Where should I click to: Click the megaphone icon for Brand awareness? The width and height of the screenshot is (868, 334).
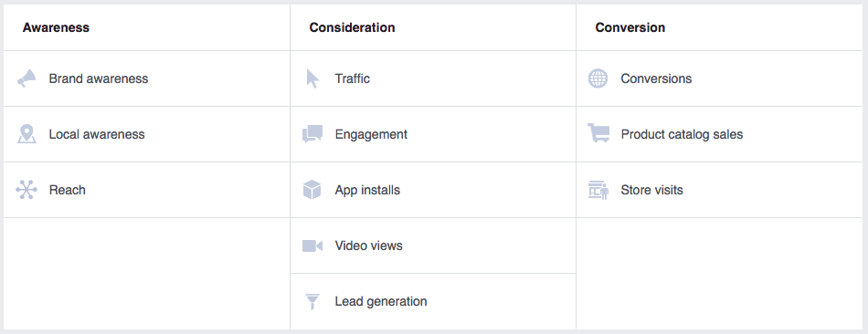[x=26, y=78]
